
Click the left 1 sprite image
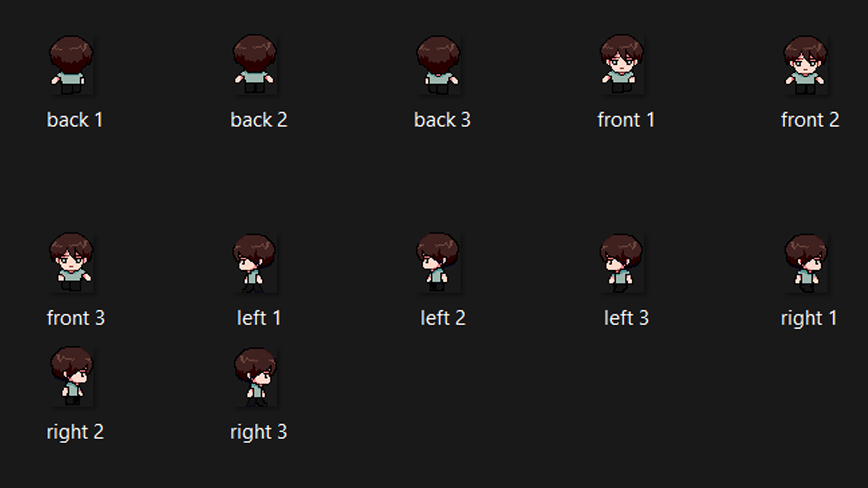coord(255,263)
